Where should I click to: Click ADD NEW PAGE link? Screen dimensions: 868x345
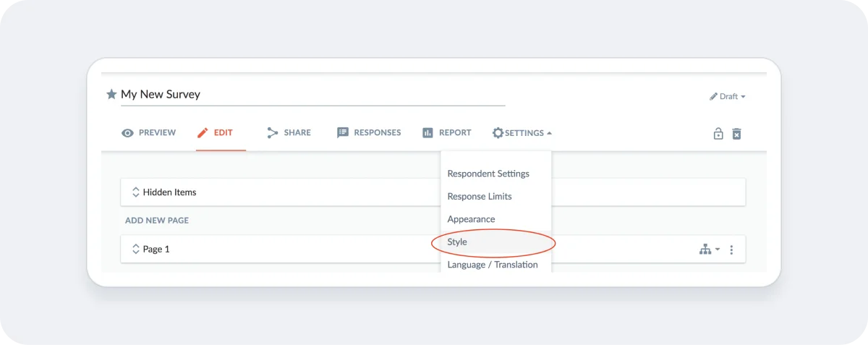pyautogui.click(x=157, y=221)
